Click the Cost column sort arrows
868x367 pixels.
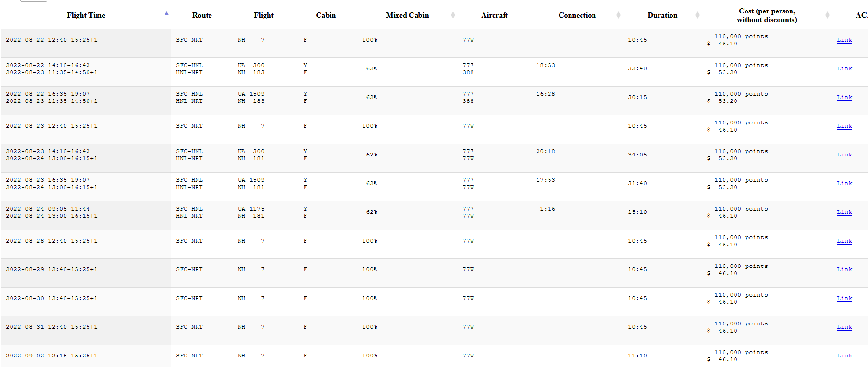tap(827, 15)
